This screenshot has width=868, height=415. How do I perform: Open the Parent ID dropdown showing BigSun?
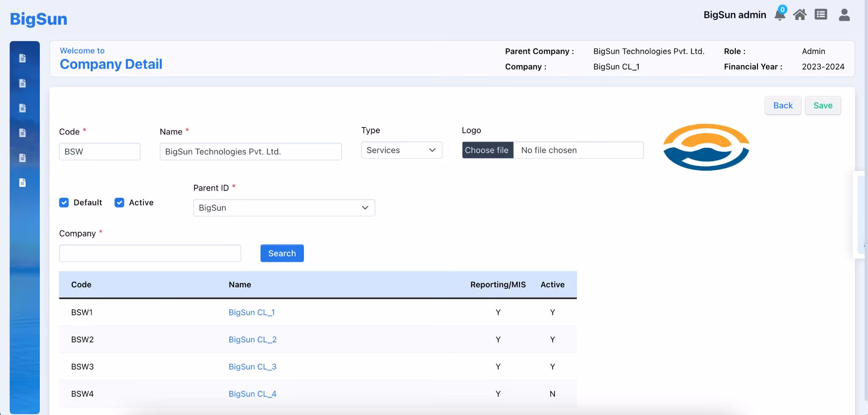click(284, 208)
